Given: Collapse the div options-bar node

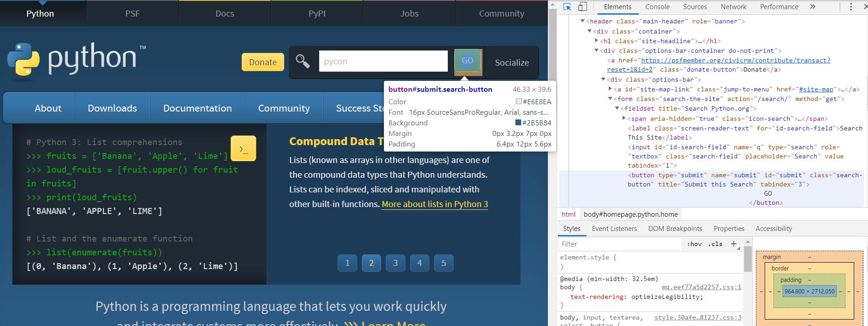Looking at the screenshot, I should point(603,79).
